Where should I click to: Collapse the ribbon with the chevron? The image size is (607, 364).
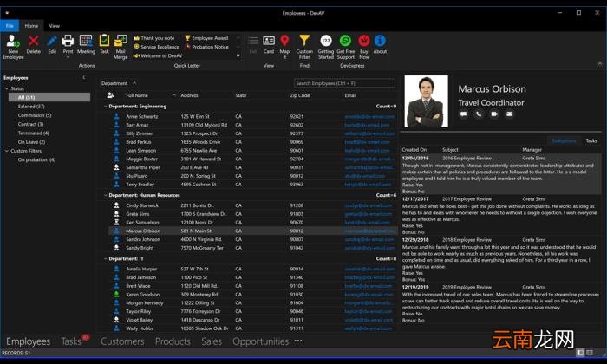(600, 64)
